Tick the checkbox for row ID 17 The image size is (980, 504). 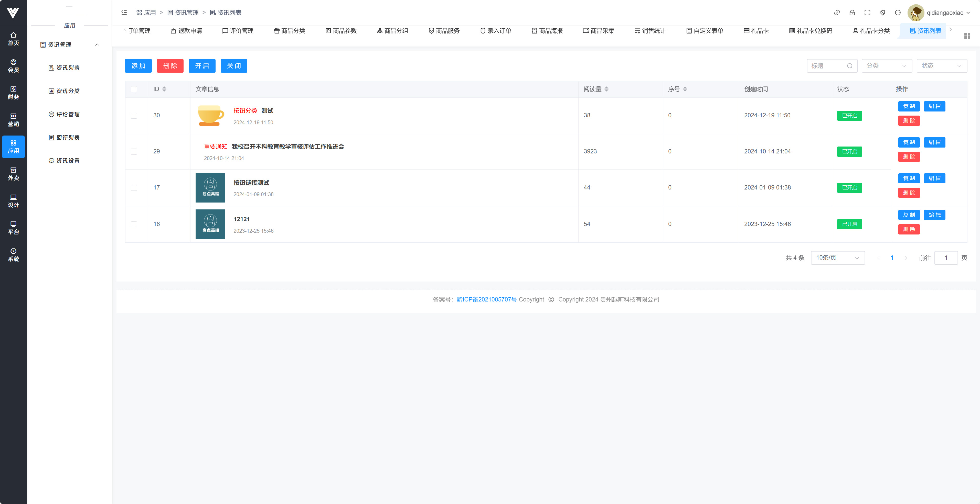(134, 188)
